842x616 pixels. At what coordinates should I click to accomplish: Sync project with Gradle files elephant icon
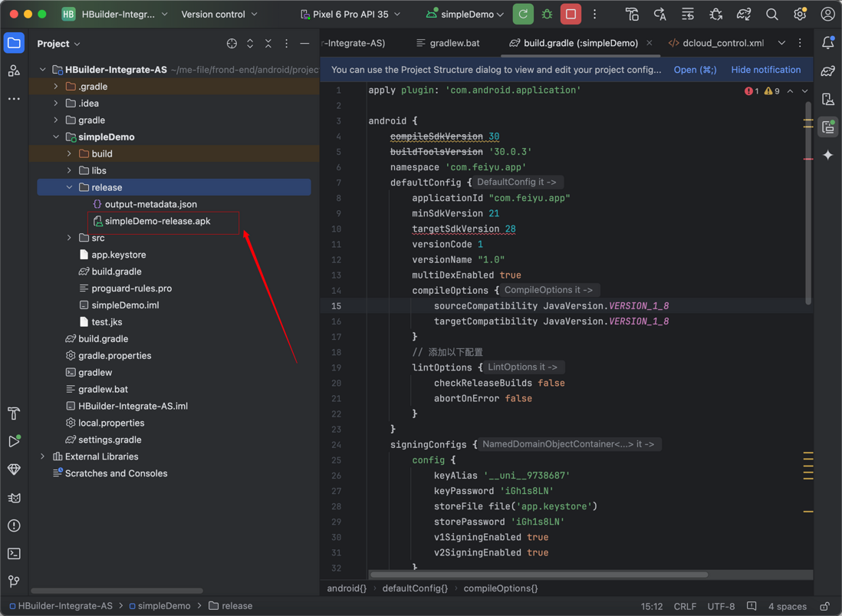(x=743, y=15)
